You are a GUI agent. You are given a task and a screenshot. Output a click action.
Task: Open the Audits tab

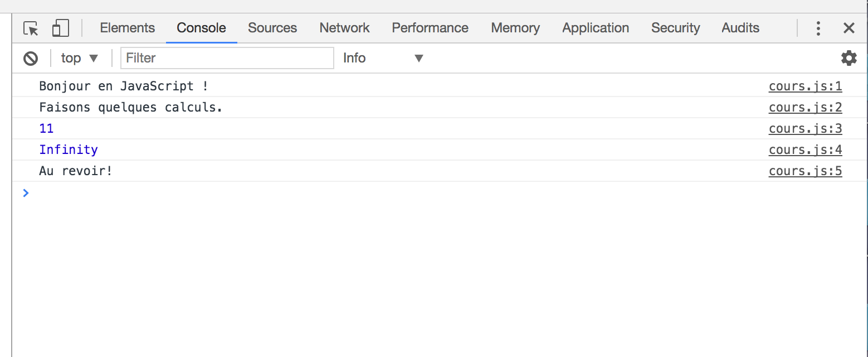pos(740,28)
